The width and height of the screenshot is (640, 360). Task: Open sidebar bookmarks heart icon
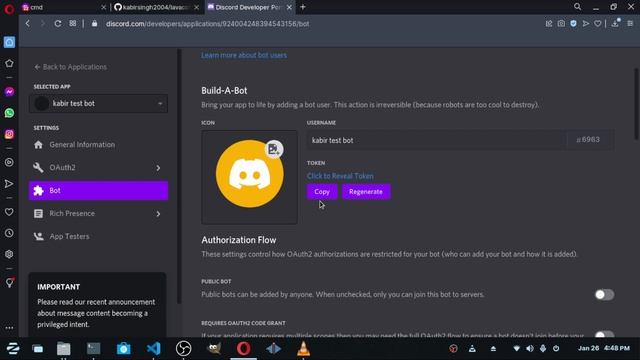pos(9,212)
